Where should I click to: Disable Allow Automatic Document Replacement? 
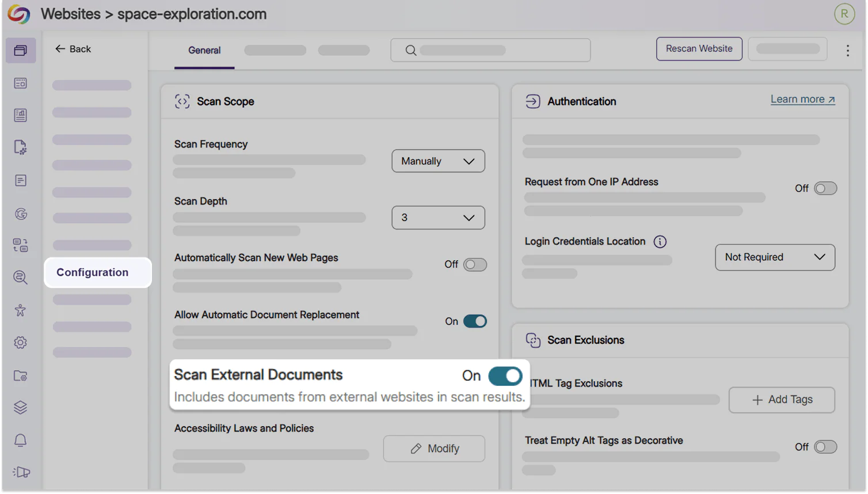475,321
